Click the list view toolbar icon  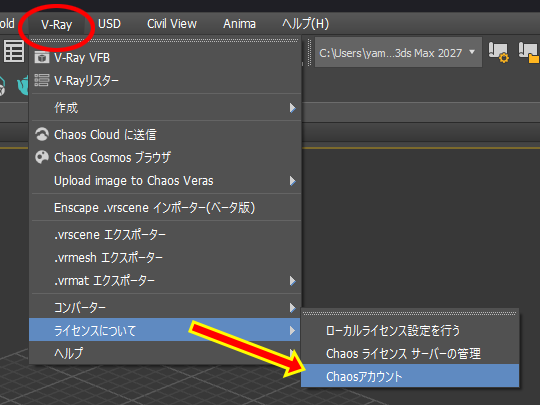point(14,52)
